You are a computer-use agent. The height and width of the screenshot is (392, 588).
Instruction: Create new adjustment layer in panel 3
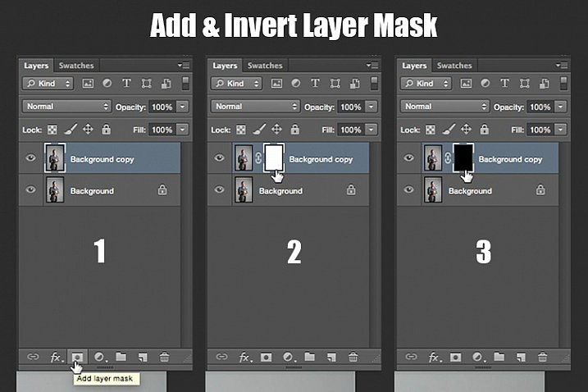tap(476, 358)
